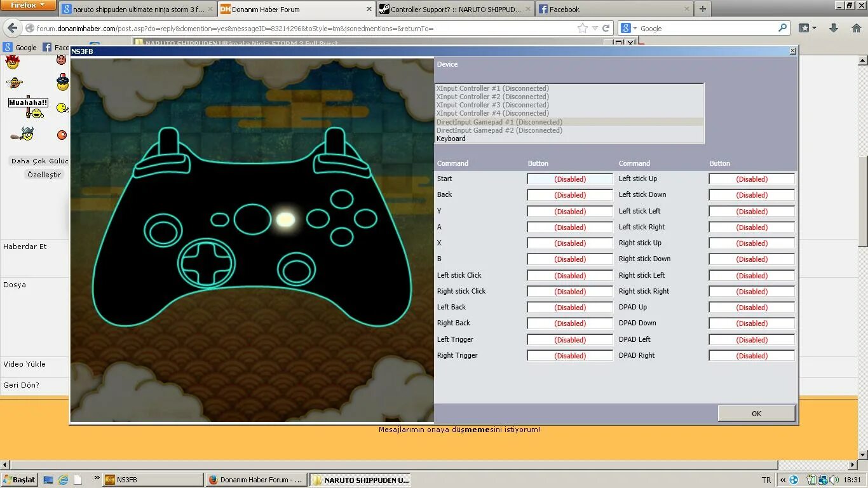This screenshot has width=868, height=488.
Task: Select XInput Controller #3 device
Action: click(569, 105)
